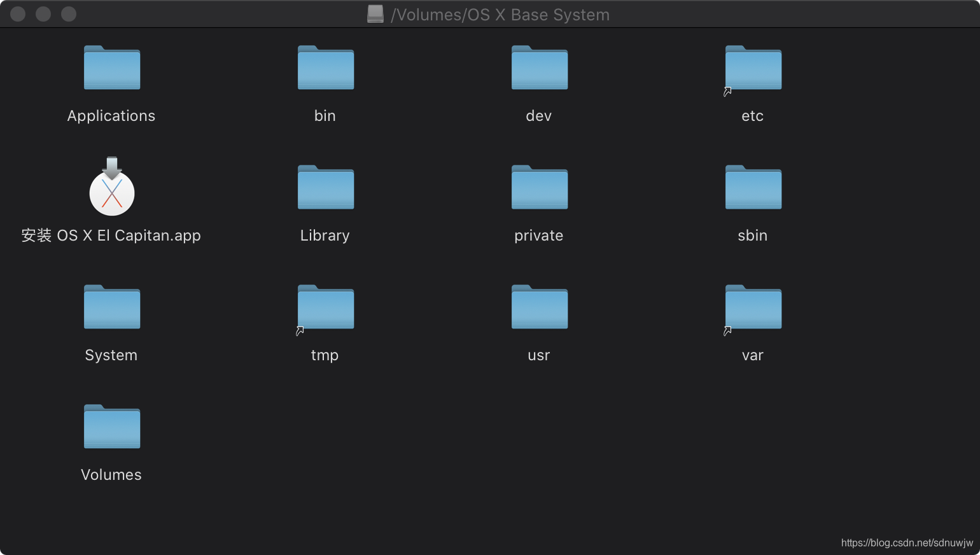Select the dev folder icon
Image resolution: width=980 pixels, height=555 pixels.
pyautogui.click(x=540, y=67)
